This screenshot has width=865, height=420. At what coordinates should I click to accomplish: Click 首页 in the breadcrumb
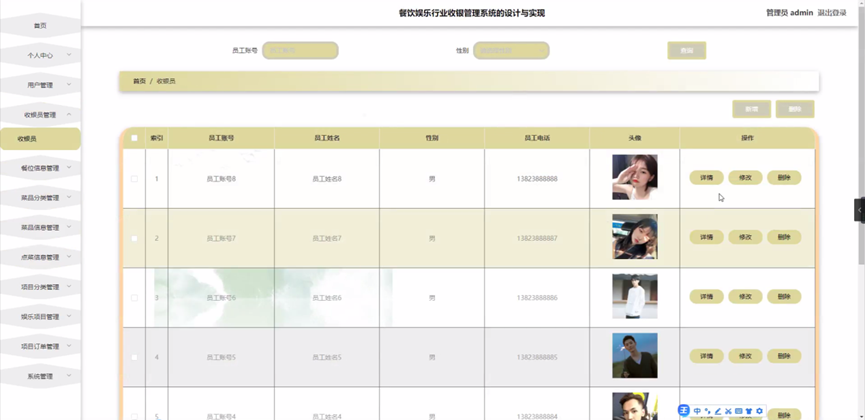[x=139, y=81]
